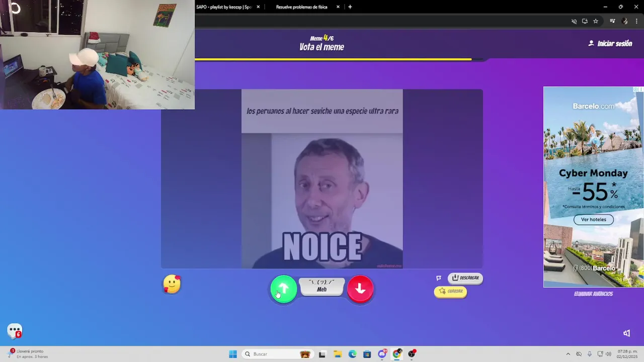Switch to SAPO playlist Spotify tab
Image resolution: width=644 pixels, height=362 pixels.
224,7
